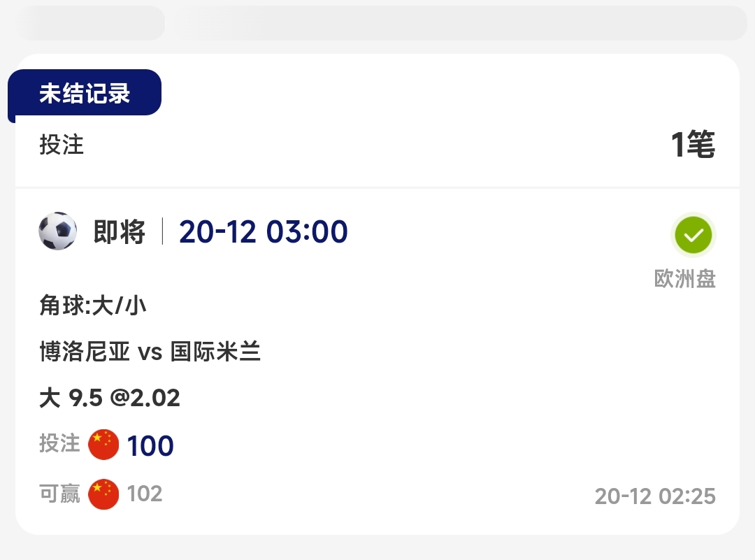Viewport: 755px width, 560px height.
Task: Tap the bet placed timestamp 20-12 02:25
Action: coord(655,496)
